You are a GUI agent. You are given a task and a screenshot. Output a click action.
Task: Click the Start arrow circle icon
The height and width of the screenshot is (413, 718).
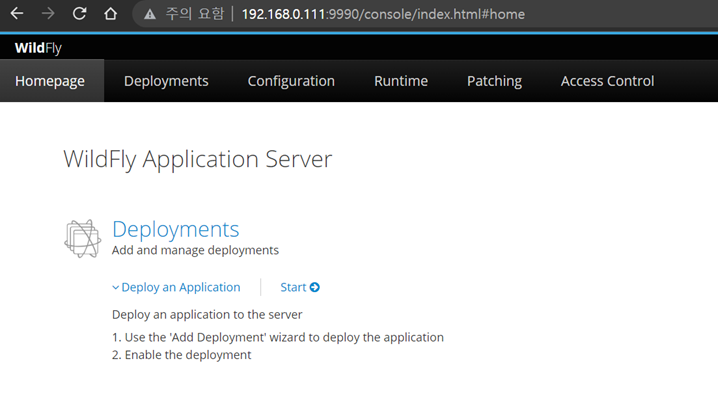(315, 287)
